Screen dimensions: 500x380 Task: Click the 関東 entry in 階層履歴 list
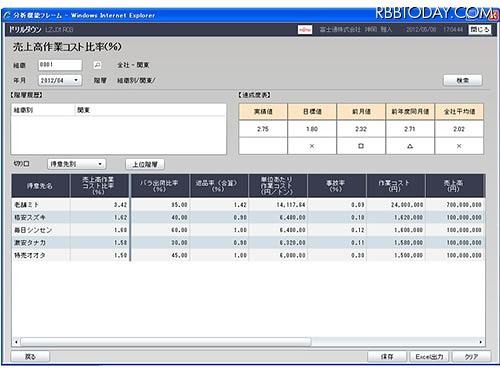[x=84, y=110]
